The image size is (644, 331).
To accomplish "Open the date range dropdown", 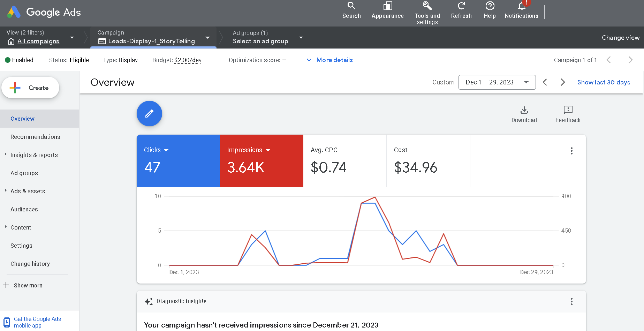I will coord(497,82).
